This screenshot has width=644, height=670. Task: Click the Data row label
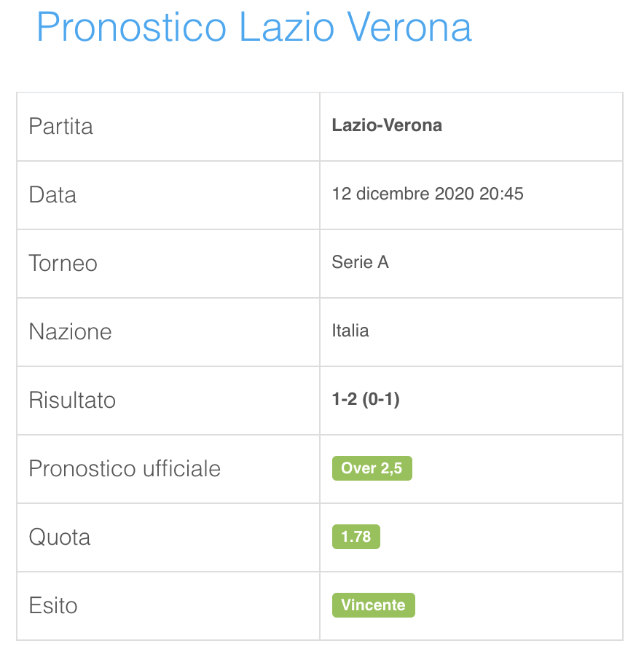coord(52,195)
